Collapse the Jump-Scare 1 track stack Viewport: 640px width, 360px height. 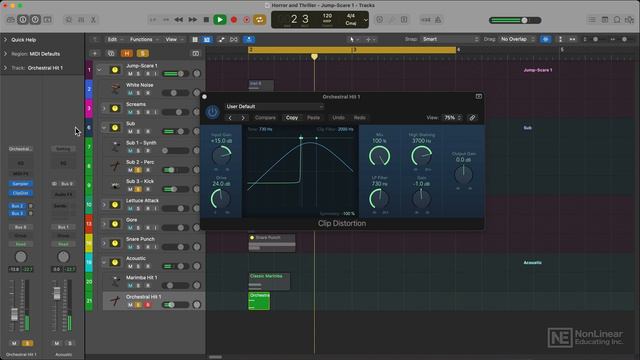pyautogui.click(x=100, y=70)
